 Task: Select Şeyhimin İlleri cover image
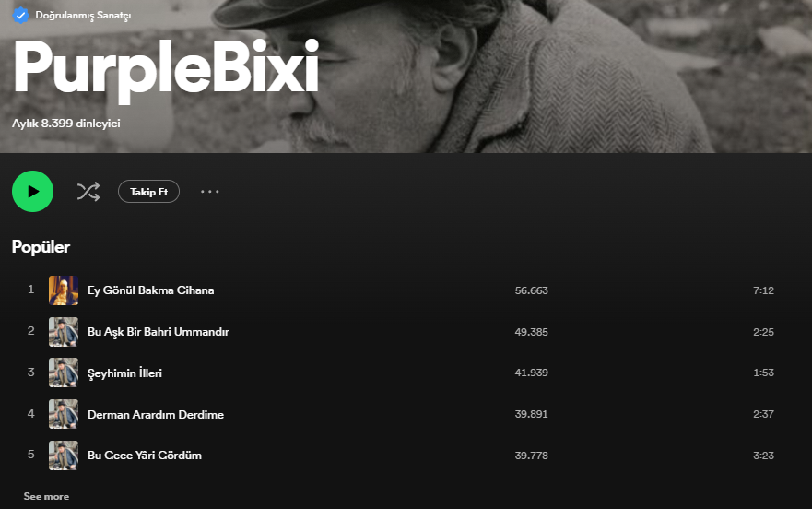click(x=64, y=373)
